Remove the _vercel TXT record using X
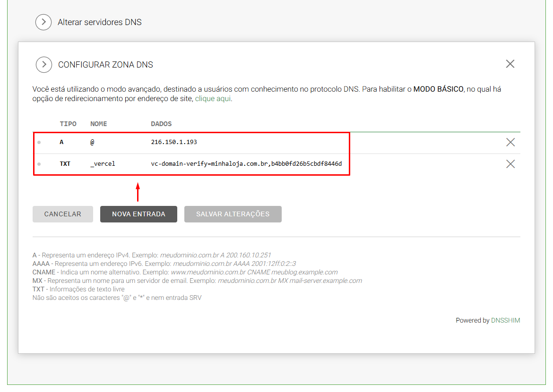This screenshot has height=392, width=553. pyautogui.click(x=510, y=164)
